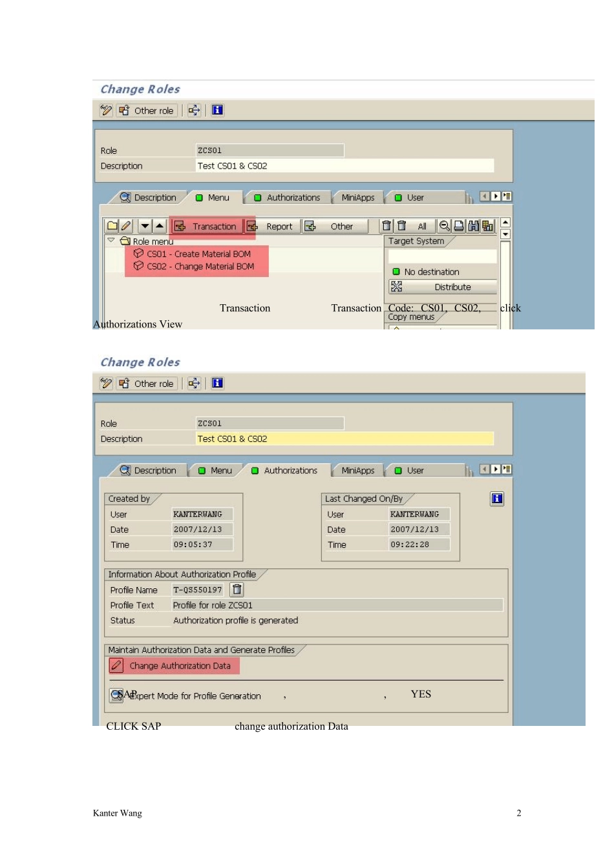614x868 pixels.
Task: Click tab scroll right arrow in lower screenshot
Action: [496, 470]
